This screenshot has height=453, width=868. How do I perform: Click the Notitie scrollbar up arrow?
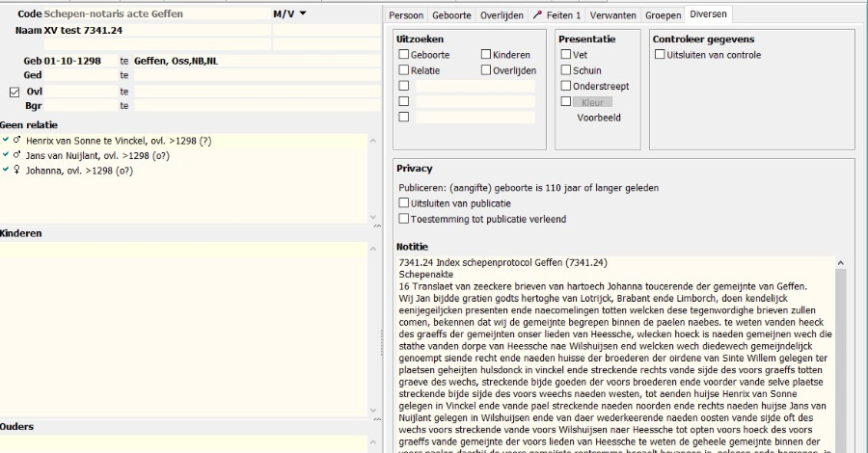click(840, 262)
